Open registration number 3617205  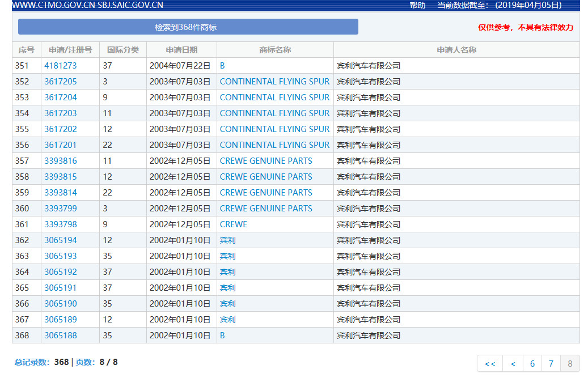[60, 81]
